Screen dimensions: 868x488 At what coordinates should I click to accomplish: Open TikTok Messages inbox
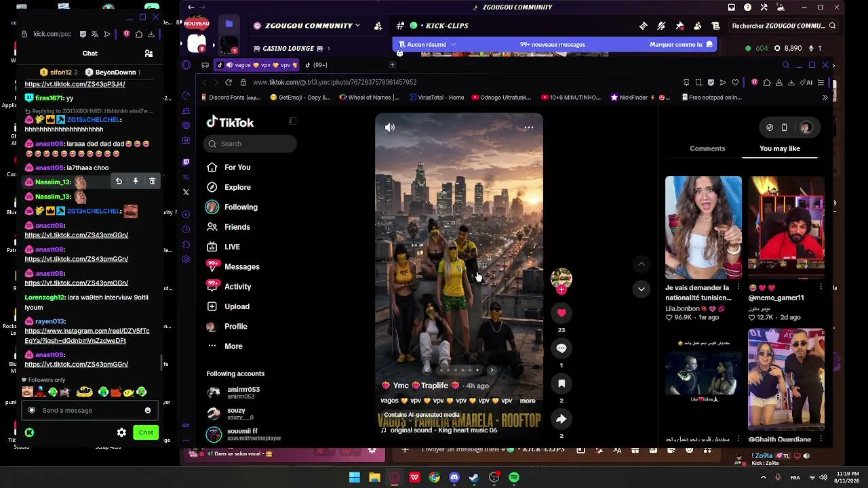pyautogui.click(x=233, y=267)
